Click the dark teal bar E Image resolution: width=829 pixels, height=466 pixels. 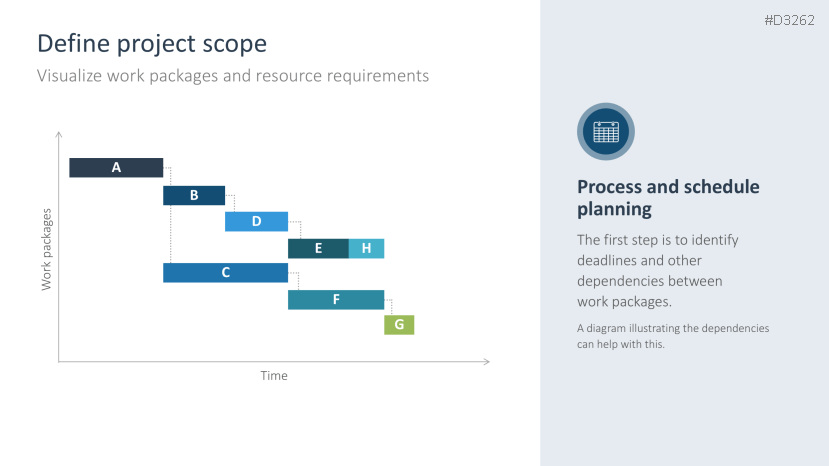tap(318, 248)
